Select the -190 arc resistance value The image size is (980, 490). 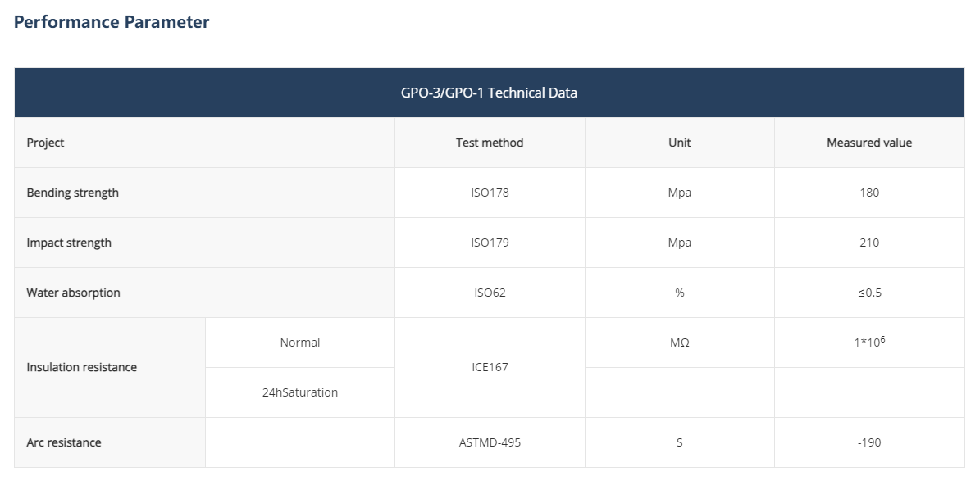(x=869, y=442)
